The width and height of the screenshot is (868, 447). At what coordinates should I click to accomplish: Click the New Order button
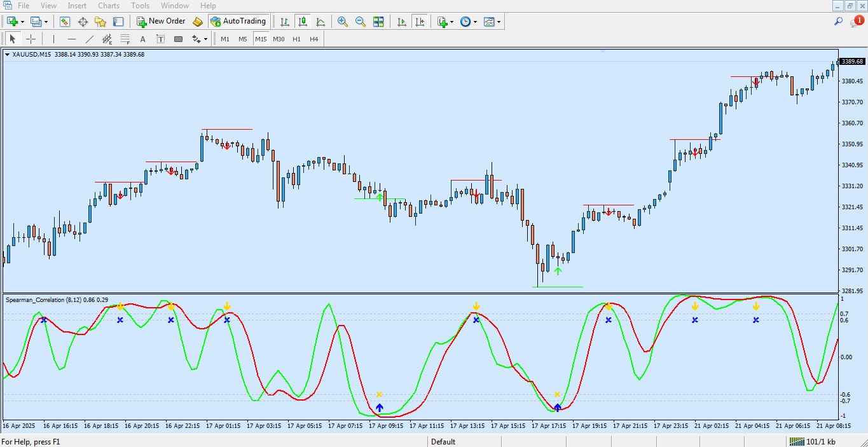pos(161,21)
